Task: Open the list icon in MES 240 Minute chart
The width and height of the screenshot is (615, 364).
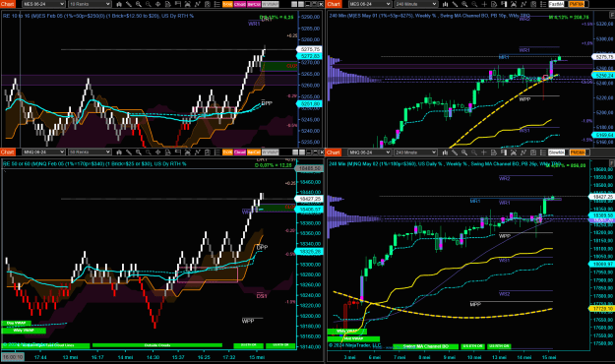Action: tap(543, 4)
